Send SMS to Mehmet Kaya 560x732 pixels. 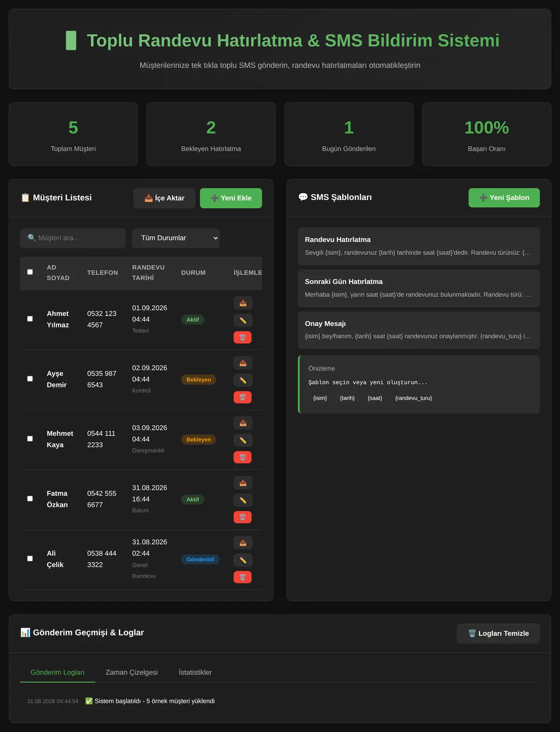point(243,422)
